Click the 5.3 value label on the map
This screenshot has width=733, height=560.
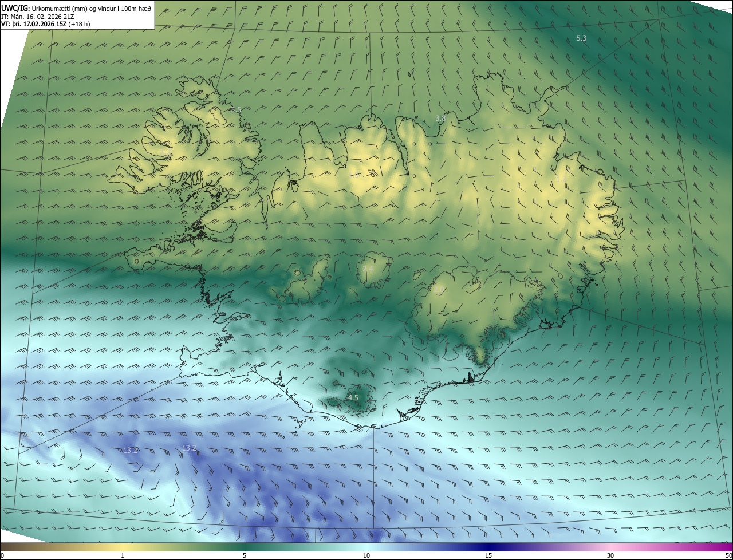click(581, 38)
